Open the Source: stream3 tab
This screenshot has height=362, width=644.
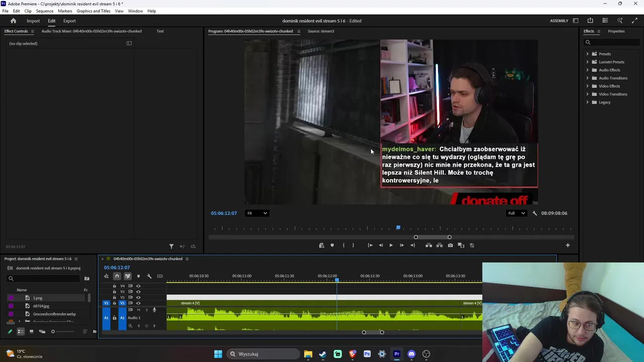pyautogui.click(x=321, y=31)
